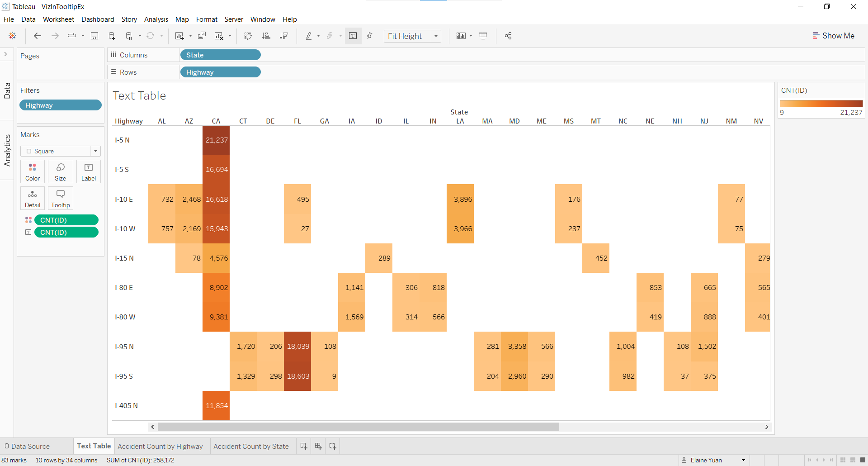Open the Detail marks card
Viewport: 868px width, 466px height.
[x=33, y=199]
